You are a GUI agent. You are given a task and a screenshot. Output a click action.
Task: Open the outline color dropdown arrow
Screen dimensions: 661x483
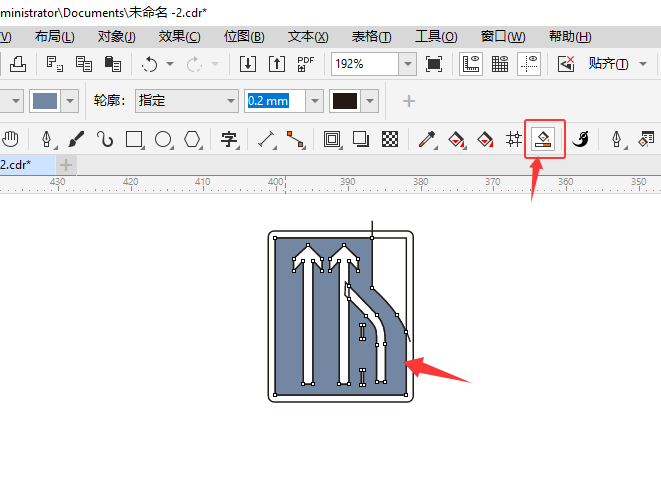(x=370, y=101)
